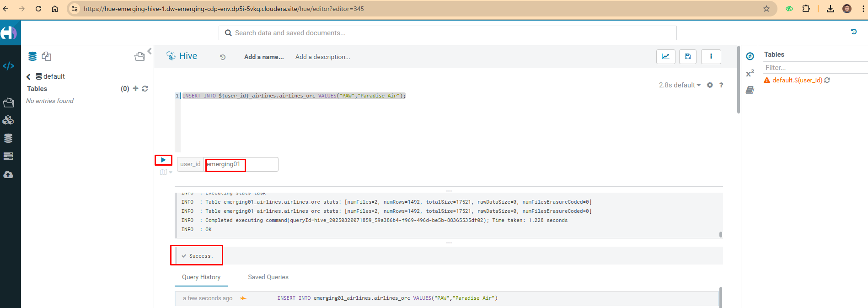868x308 pixels.
Task: Open the Tables database icon in left sidebar
Action: tap(8, 138)
